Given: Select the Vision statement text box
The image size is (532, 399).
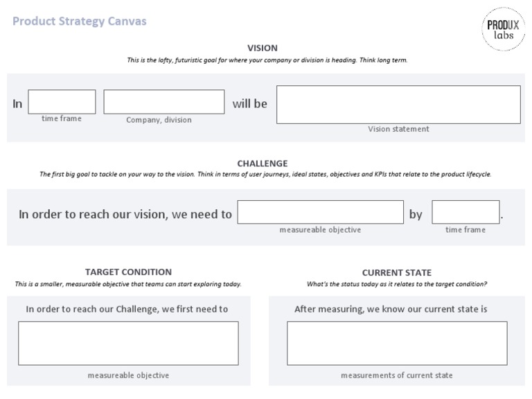Looking at the screenshot, I should coord(398,105).
